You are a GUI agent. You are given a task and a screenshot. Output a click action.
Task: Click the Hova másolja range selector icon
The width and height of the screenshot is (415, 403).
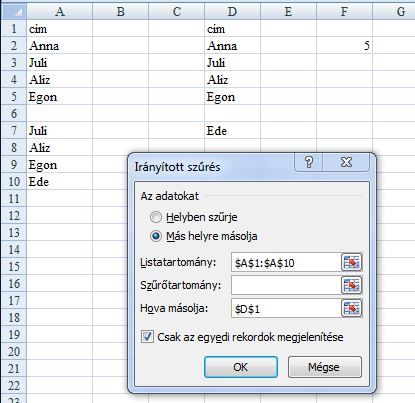[351, 308]
